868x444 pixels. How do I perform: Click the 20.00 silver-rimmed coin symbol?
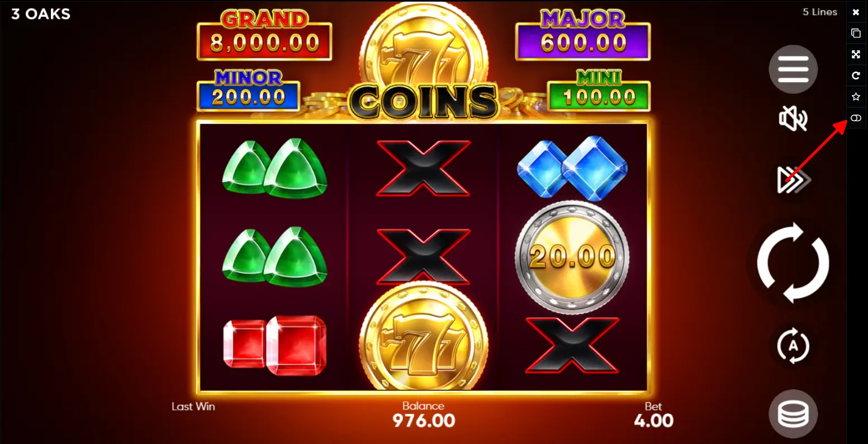[x=572, y=257]
